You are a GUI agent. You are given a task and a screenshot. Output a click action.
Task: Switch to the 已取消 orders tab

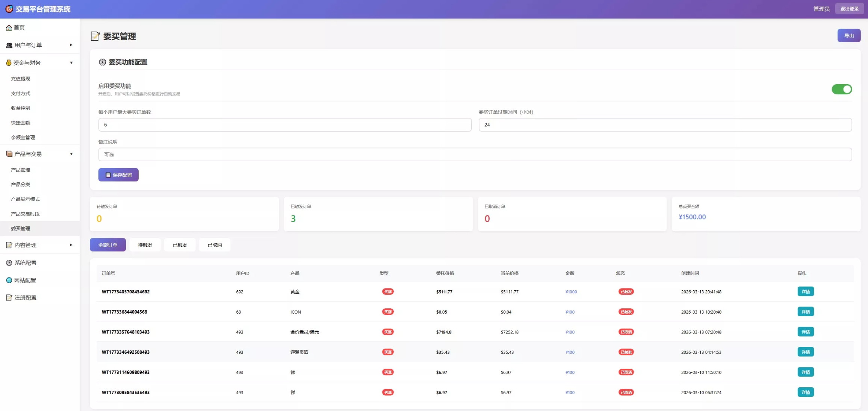(x=215, y=245)
